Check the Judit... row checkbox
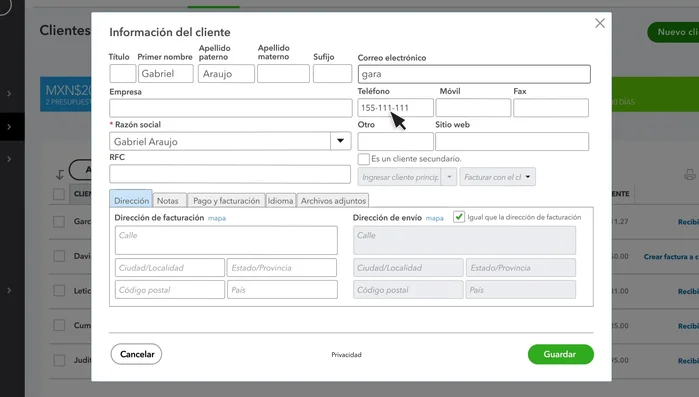 tap(59, 360)
